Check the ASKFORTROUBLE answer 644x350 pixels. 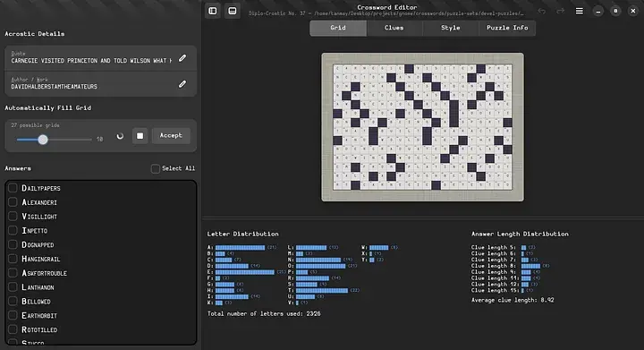tap(13, 273)
